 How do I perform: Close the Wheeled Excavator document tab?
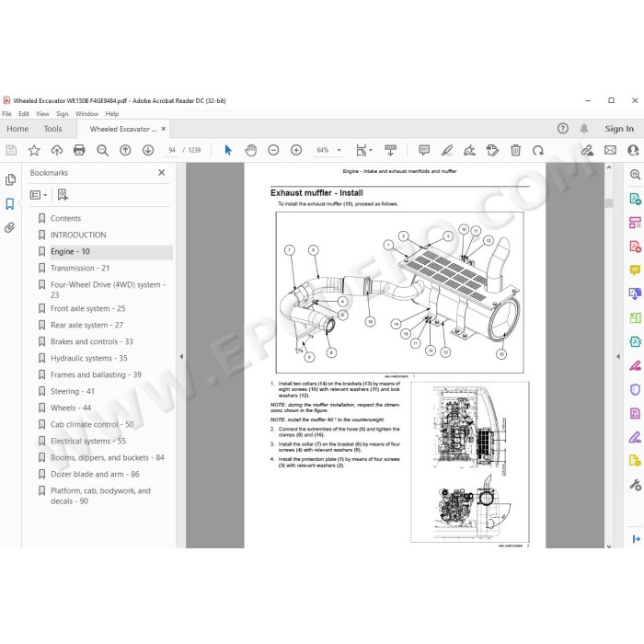coord(164,129)
